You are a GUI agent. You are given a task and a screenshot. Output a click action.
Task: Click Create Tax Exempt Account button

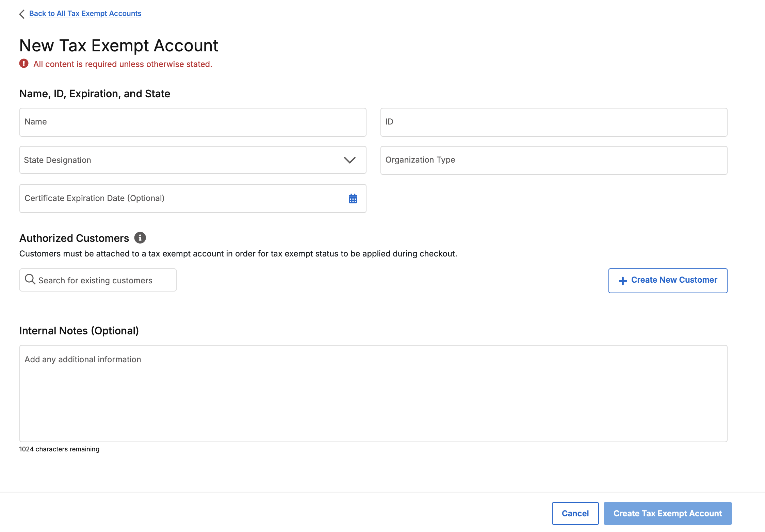click(x=668, y=513)
